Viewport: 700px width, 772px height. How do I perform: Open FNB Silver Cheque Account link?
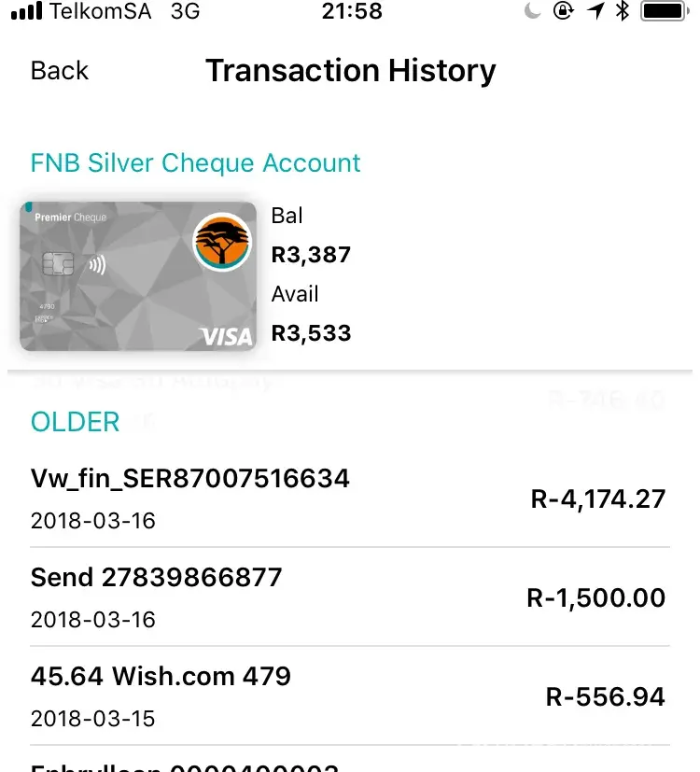click(x=195, y=163)
